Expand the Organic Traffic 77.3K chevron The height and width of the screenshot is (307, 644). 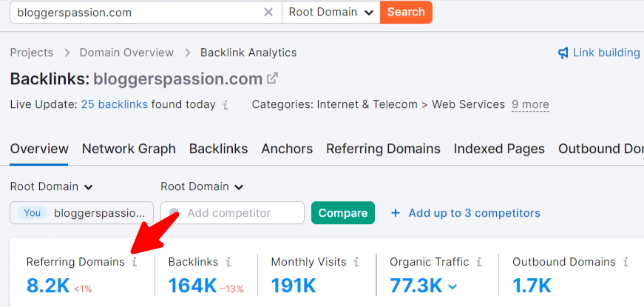453,286
